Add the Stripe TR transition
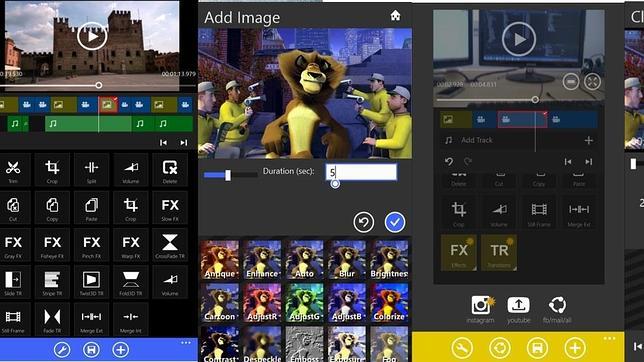644x362 pixels. 52,282
